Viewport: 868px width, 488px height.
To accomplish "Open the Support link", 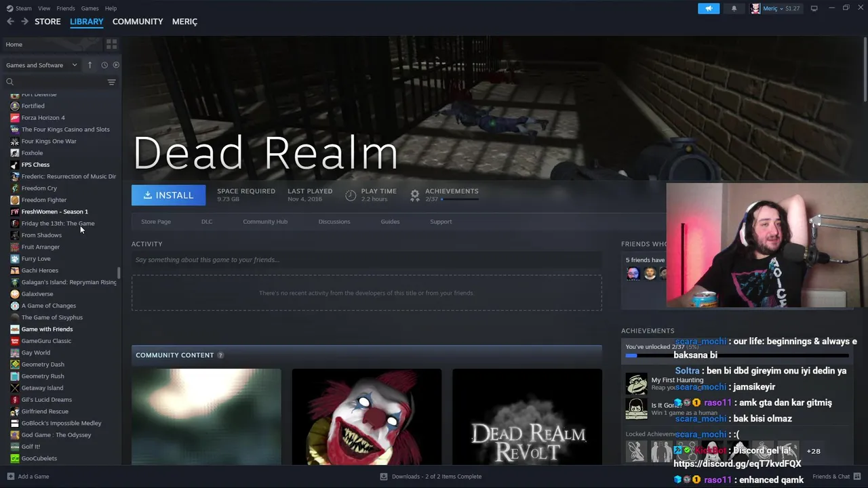I will click(x=441, y=222).
